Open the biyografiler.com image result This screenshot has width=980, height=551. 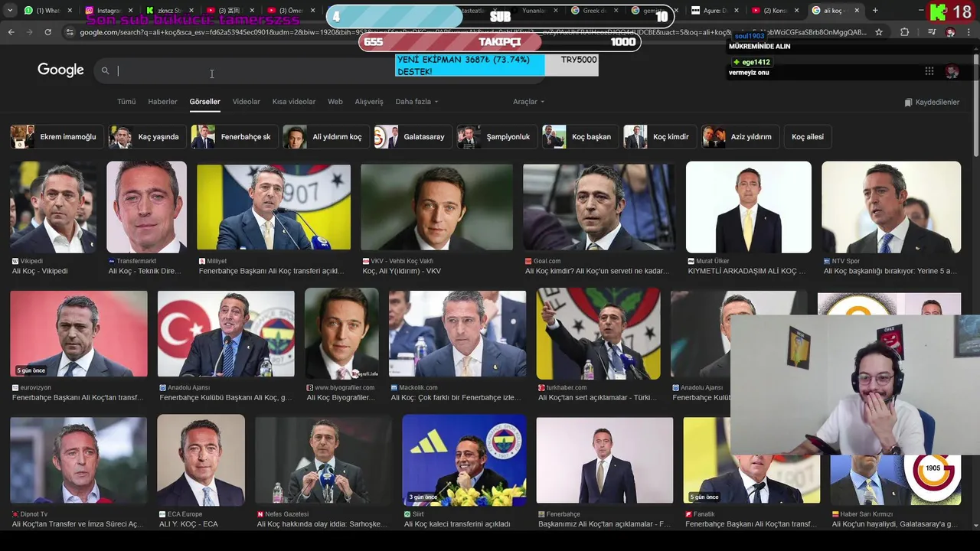pyautogui.click(x=341, y=334)
